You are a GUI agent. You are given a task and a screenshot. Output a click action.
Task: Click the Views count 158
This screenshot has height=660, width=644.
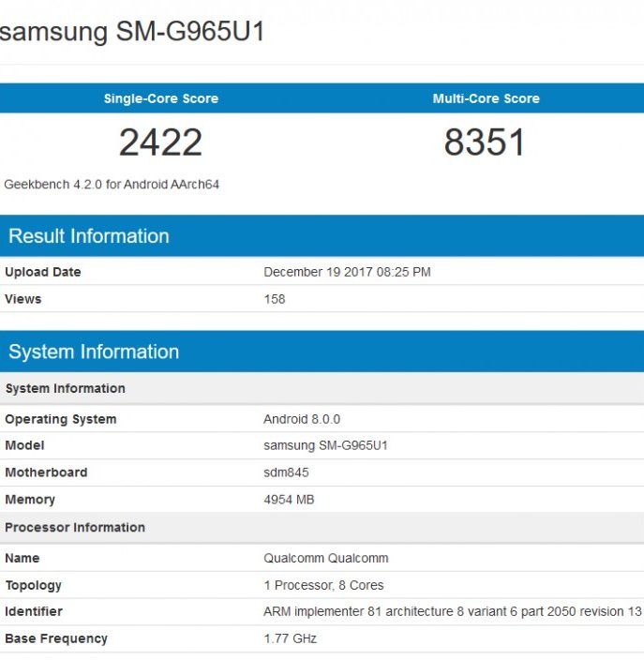point(275,299)
